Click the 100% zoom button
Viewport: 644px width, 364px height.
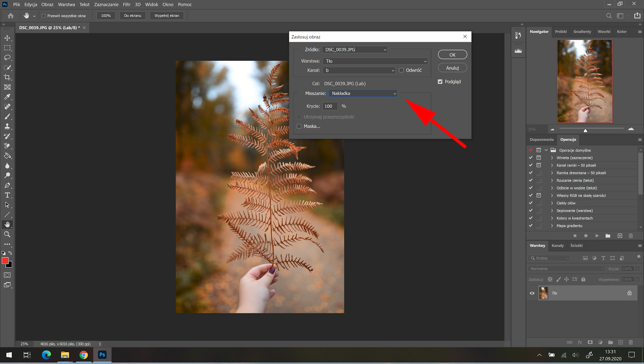106,16
